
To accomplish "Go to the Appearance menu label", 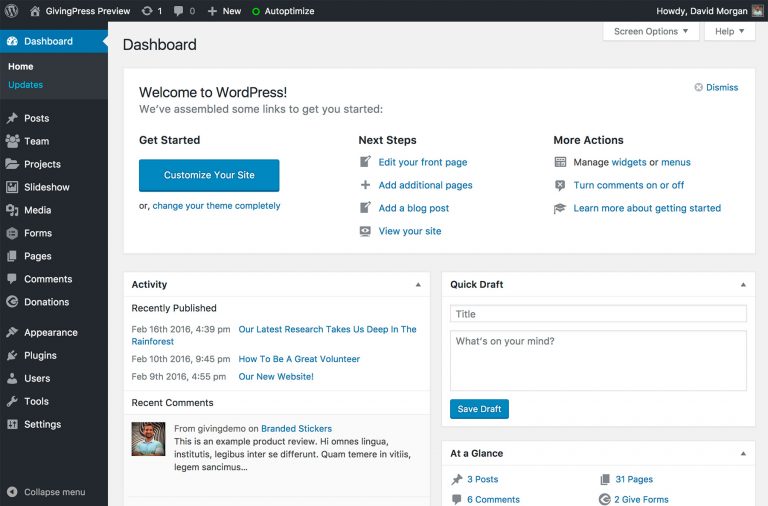I will tap(51, 333).
